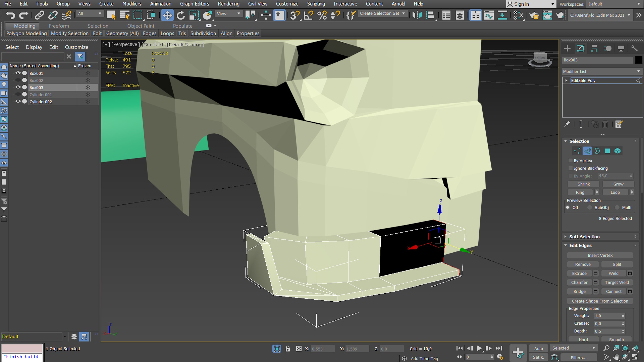Click the Mirror tool icon
Image resolution: width=644 pixels, height=362 pixels.
point(417,15)
